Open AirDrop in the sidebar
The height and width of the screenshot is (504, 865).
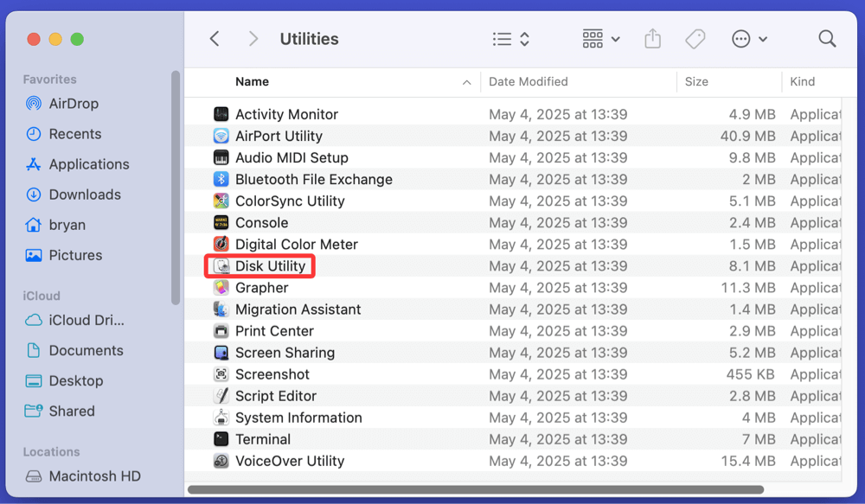(74, 104)
